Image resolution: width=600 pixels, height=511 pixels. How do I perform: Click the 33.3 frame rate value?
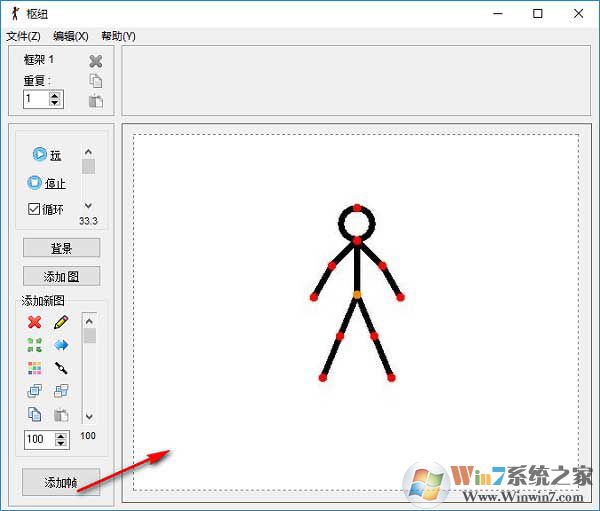pyautogui.click(x=88, y=221)
